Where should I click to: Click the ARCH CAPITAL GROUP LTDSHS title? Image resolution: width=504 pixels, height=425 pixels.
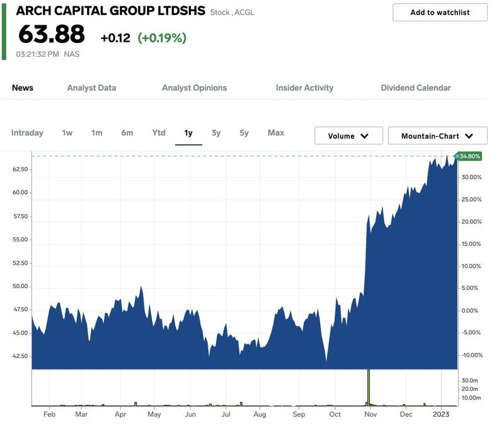pyautogui.click(x=111, y=11)
